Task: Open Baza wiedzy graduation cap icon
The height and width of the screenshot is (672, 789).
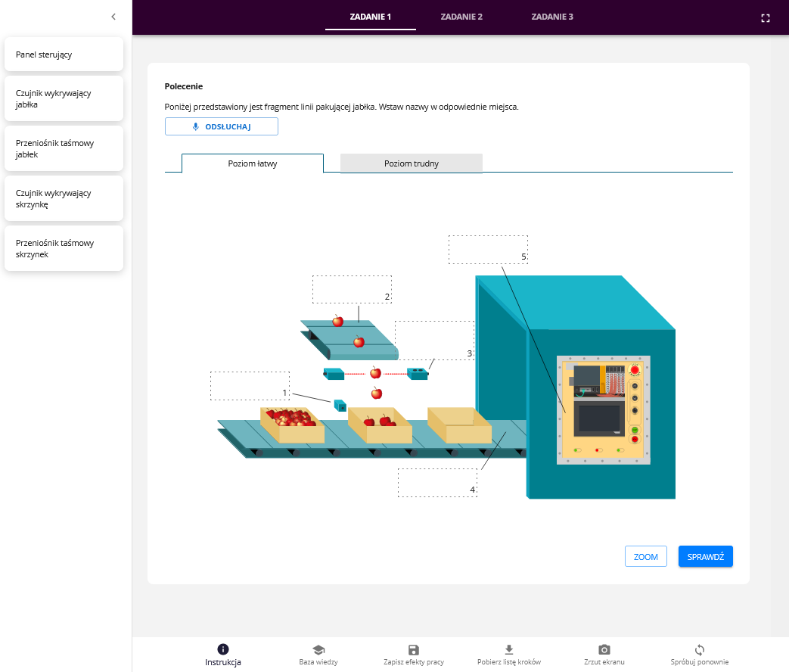Action: pos(318,649)
